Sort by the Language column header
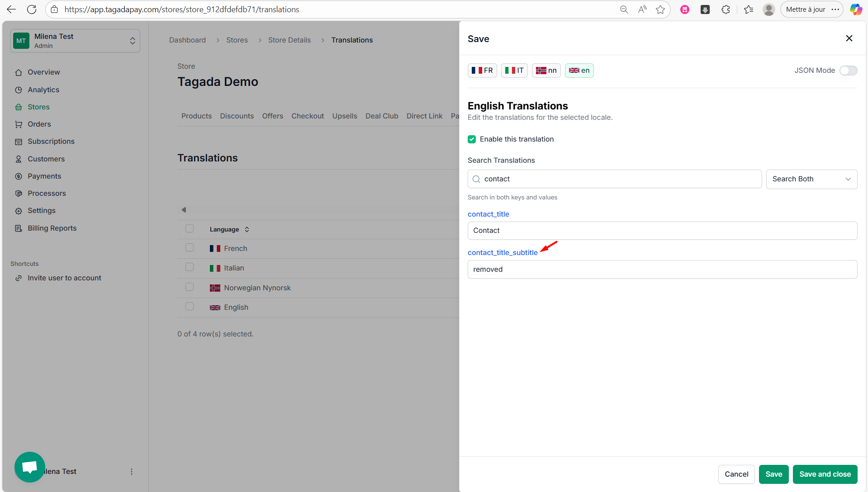 tap(229, 229)
